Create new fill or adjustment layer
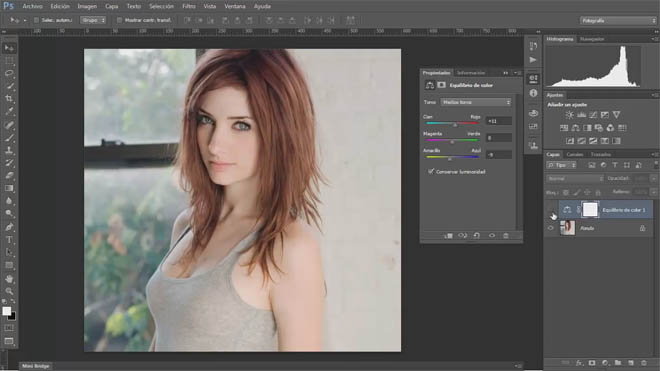This screenshot has width=660, height=371. [x=605, y=363]
